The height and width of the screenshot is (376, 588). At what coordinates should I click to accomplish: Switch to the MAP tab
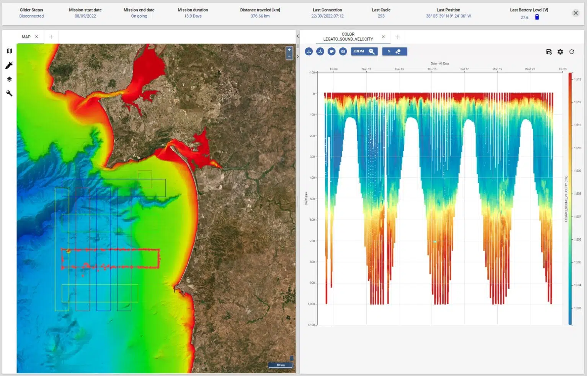26,37
